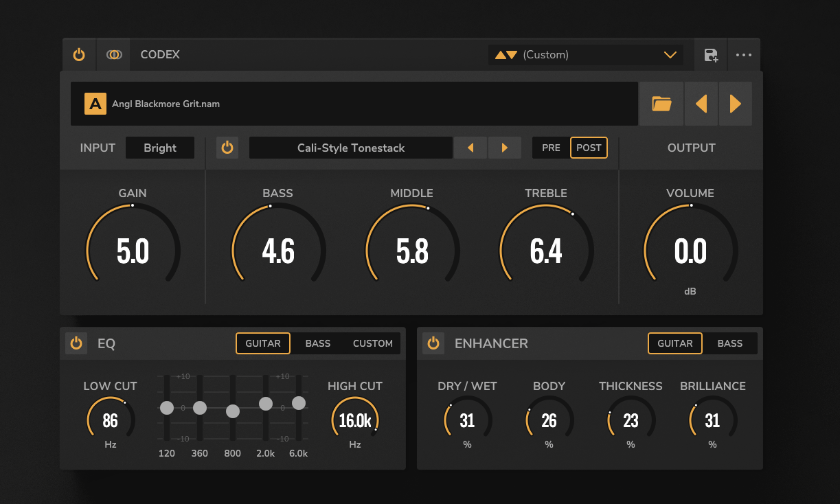Toggle the CODEX plugin power button
This screenshot has height=504, width=840.
coord(79,55)
